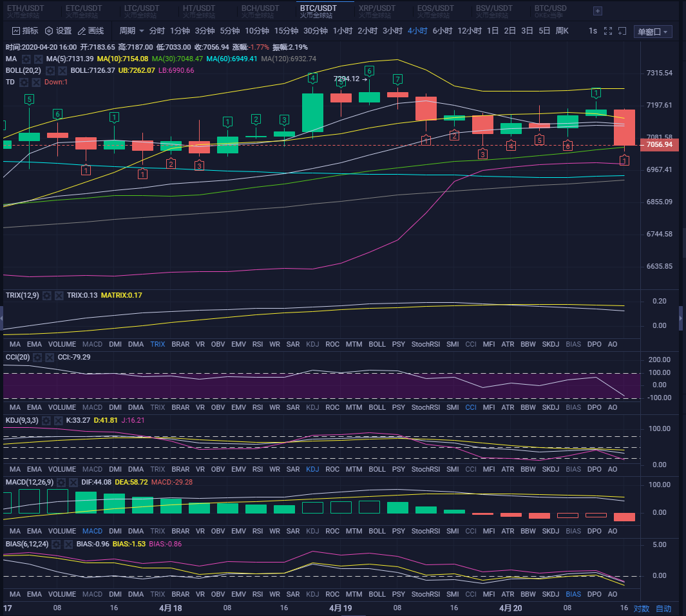Click the plus icon to add trading pair
This screenshot has height=616, width=686.
point(598,11)
